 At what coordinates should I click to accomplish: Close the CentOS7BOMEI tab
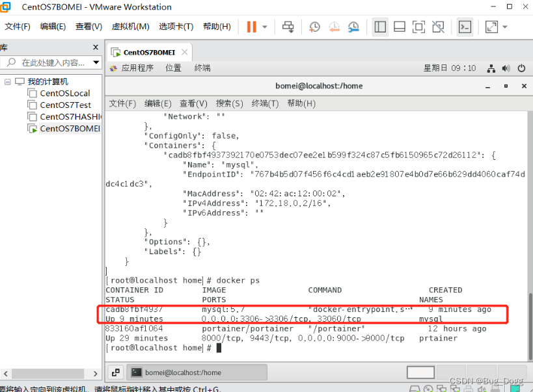185,52
